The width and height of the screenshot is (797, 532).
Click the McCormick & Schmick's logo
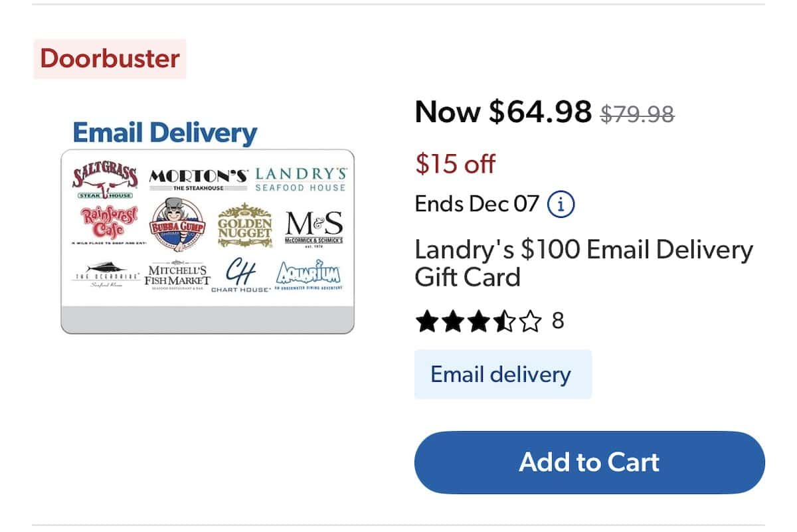(x=312, y=226)
